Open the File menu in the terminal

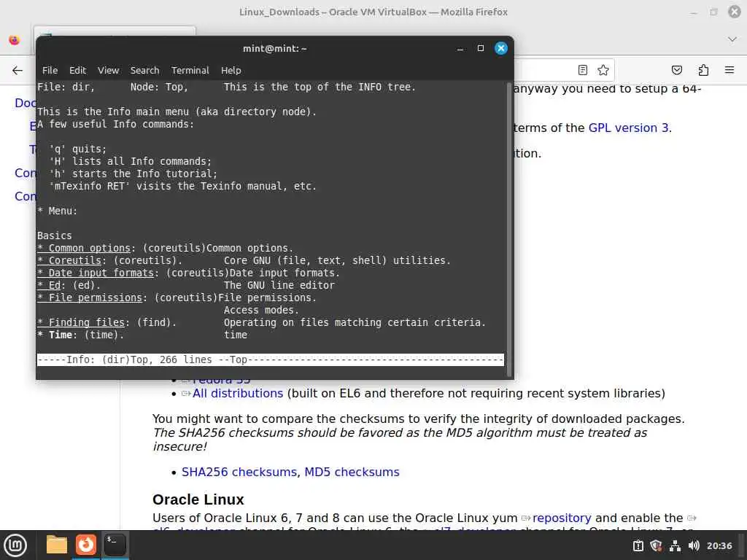point(50,70)
